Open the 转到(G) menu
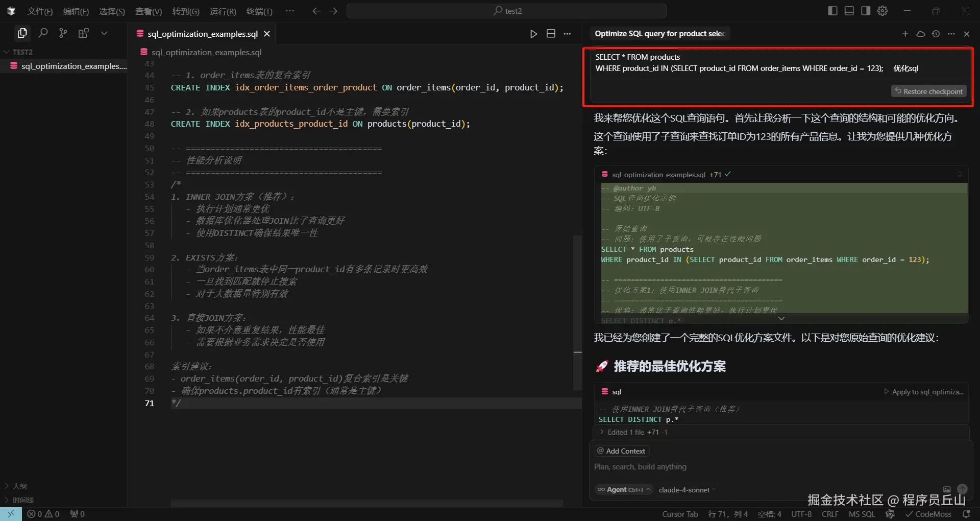Viewport: 980px width, 521px height. (186, 11)
